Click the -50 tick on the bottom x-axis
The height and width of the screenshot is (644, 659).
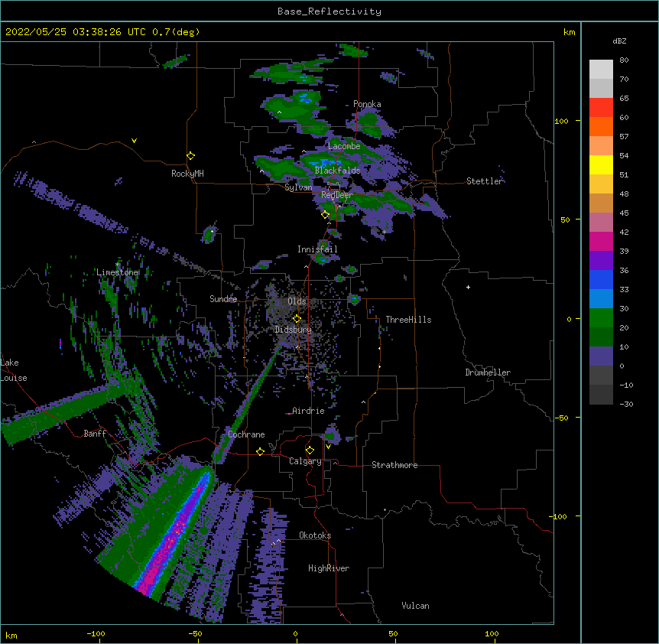(195, 633)
